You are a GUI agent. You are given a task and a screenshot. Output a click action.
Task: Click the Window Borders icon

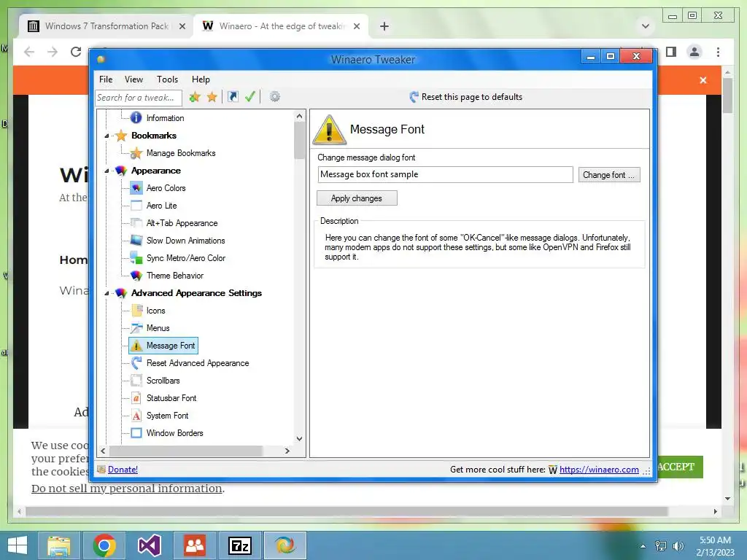tap(136, 433)
